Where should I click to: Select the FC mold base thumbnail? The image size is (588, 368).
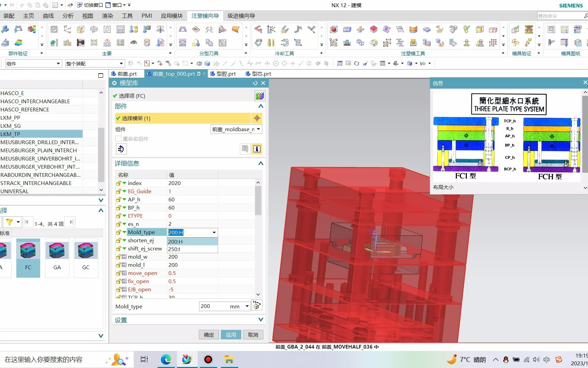pos(28,258)
